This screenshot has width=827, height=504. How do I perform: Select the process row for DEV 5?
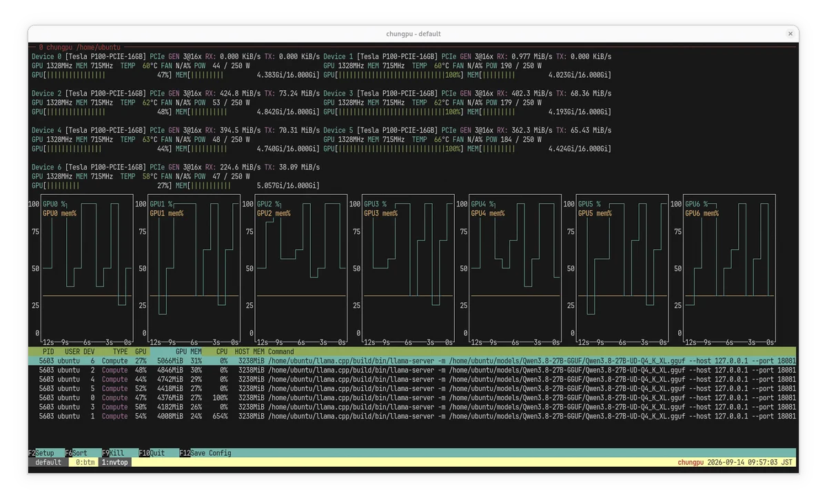pyautogui.click(x=413, y=388)
